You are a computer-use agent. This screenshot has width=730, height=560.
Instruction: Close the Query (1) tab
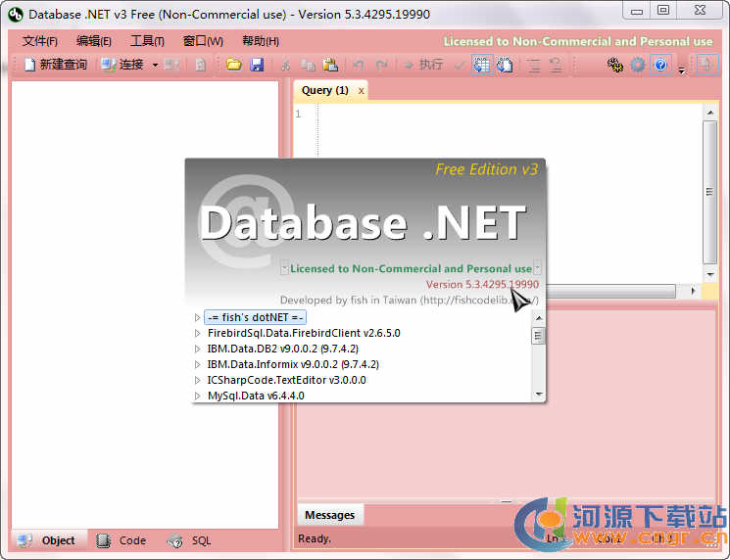361,91
